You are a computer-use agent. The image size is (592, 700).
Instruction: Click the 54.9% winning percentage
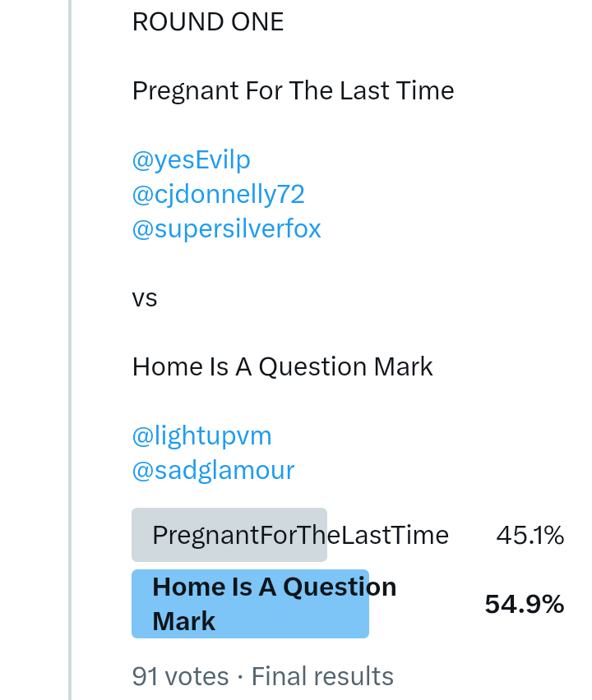tap(524, 605)
